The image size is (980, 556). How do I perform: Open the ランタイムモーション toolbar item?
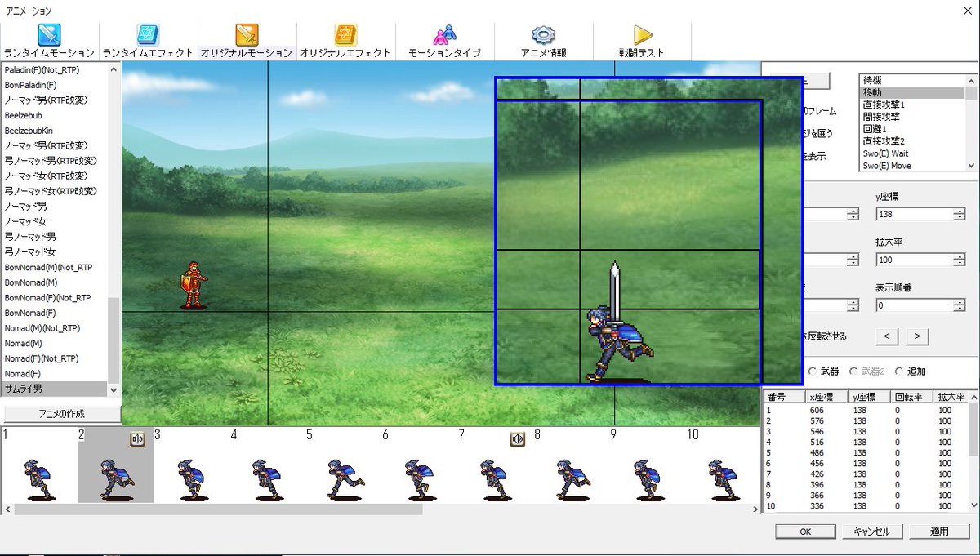click(49, 41)
